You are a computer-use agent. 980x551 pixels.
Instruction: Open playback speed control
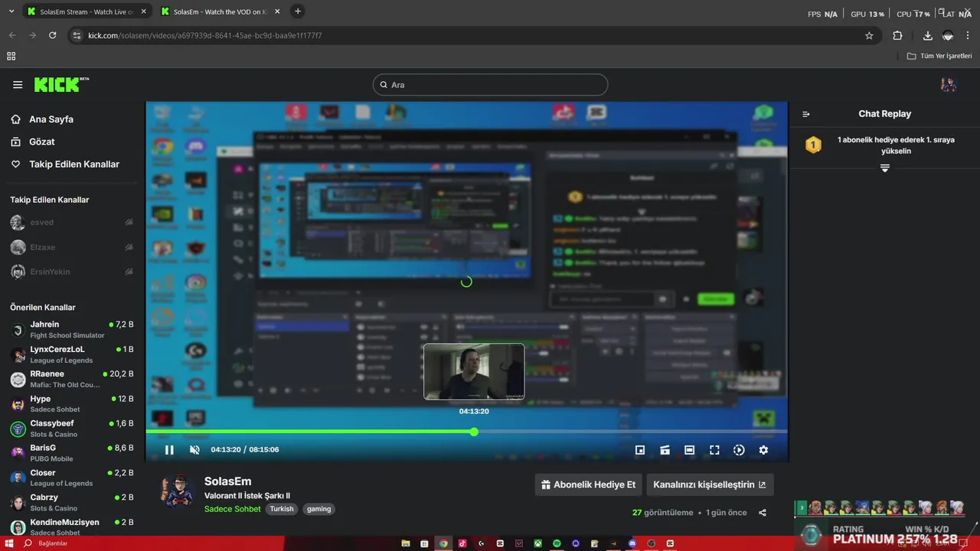pyautogui.click(x=739, y=450)
